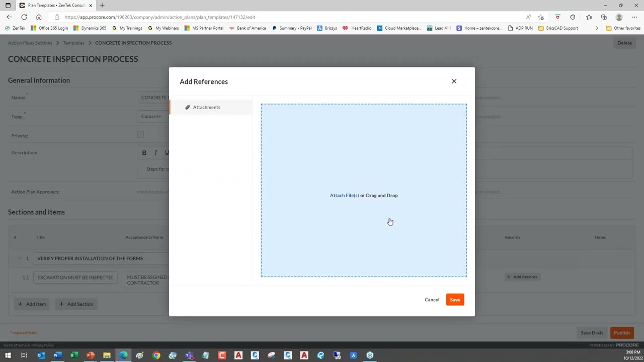
Task: Open the Office 365 Login bookmark
Action: point(49,28)
